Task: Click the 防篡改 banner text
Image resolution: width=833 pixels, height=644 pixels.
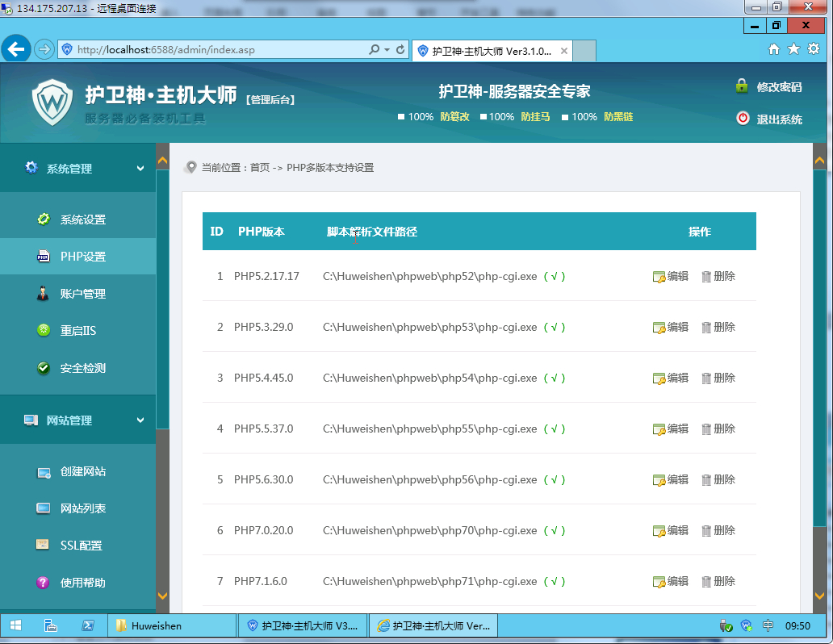Action: (454, 117)
